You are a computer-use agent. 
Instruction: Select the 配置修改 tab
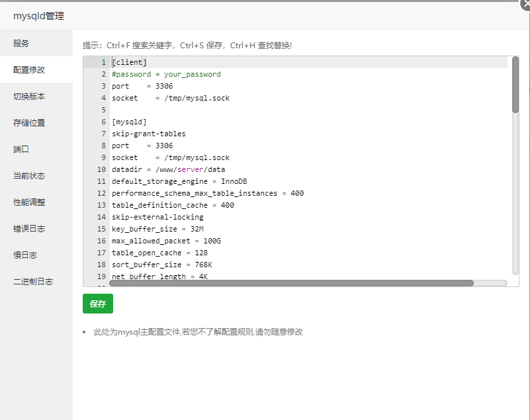[x=36, y=69]
